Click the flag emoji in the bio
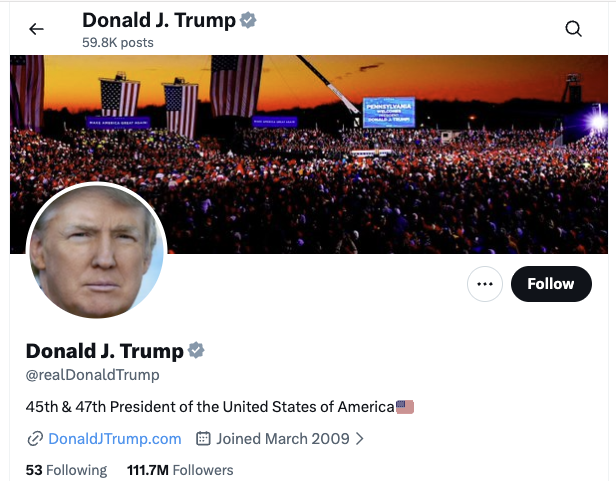This screenshot has height=481, width=616. [x=405, y=407]
